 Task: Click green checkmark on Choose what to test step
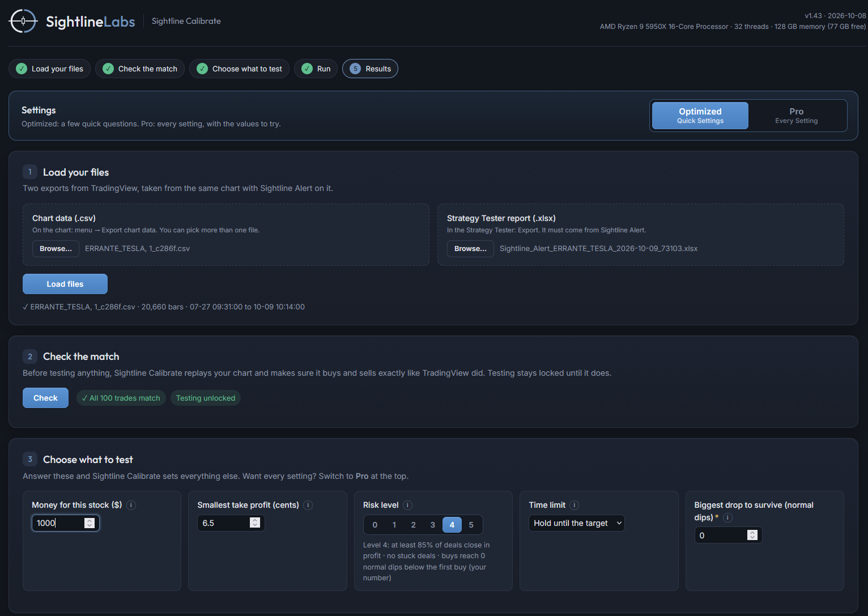pyautogui.click(x=202, y=69)
